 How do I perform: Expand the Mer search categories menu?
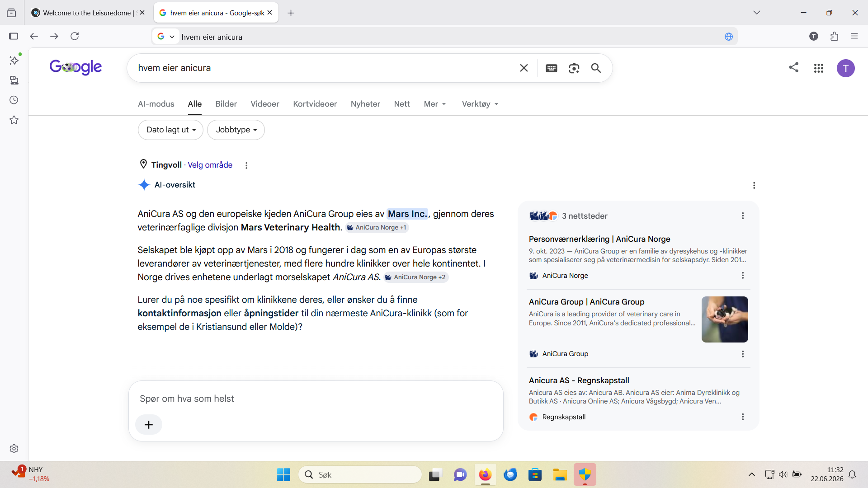click(x=435, y=104)
